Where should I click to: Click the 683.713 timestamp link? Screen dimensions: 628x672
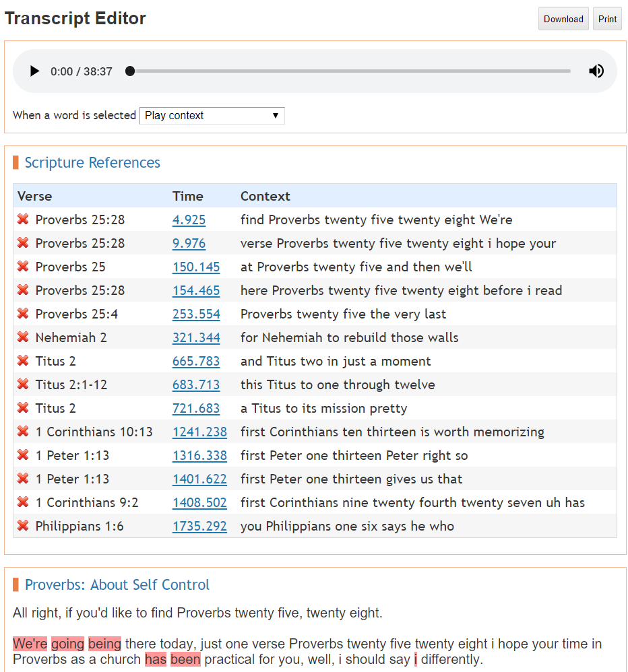click(x=195, y=384)
